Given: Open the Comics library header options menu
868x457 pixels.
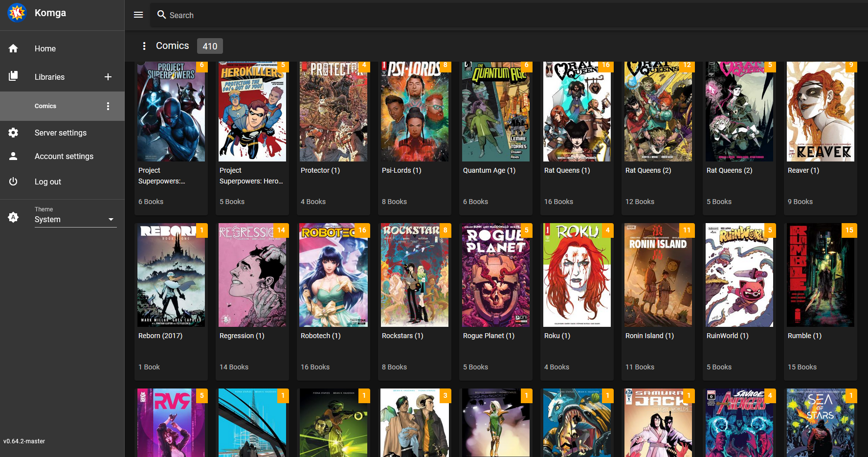Looking at the screenshot, I should [x=144, y=46].
